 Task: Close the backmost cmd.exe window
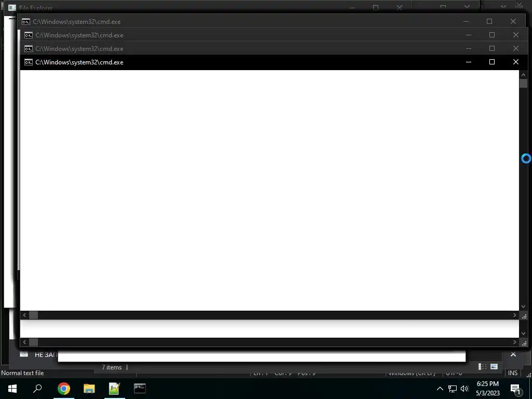tap(513, 21)
